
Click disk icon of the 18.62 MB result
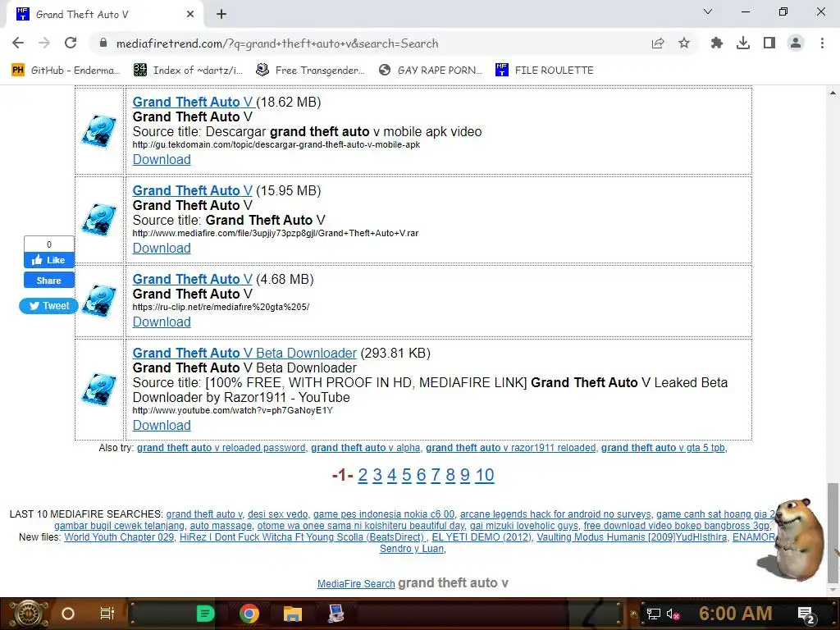point(99,130)
